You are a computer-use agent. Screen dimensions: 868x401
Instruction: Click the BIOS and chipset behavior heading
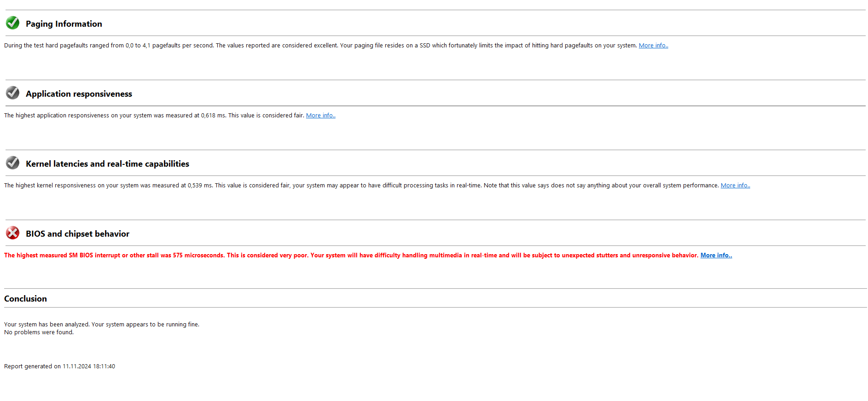[77, 234]
